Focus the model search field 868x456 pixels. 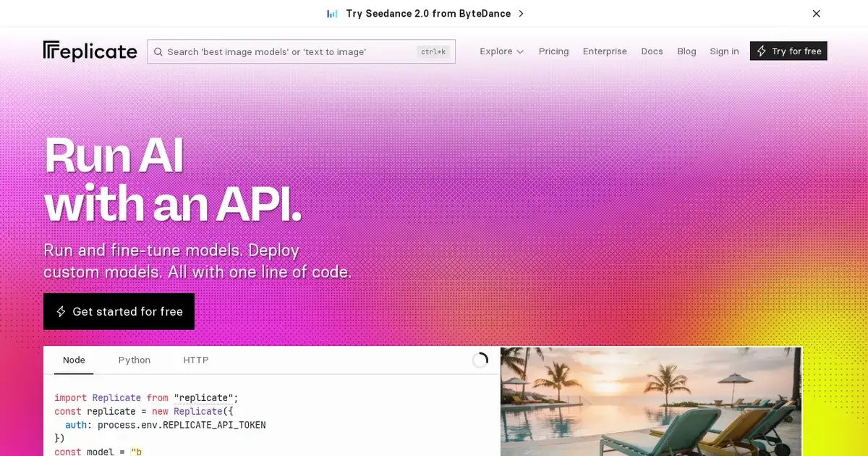301,51
